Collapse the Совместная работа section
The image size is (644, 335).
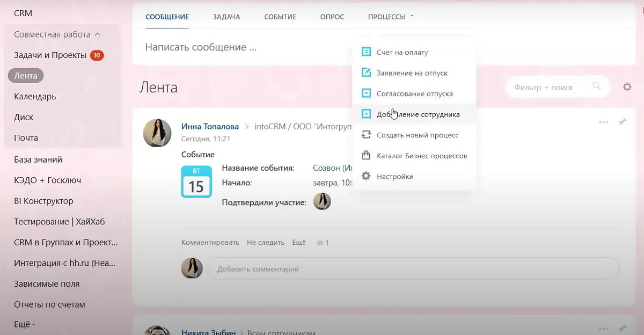(x=57, y=34)
